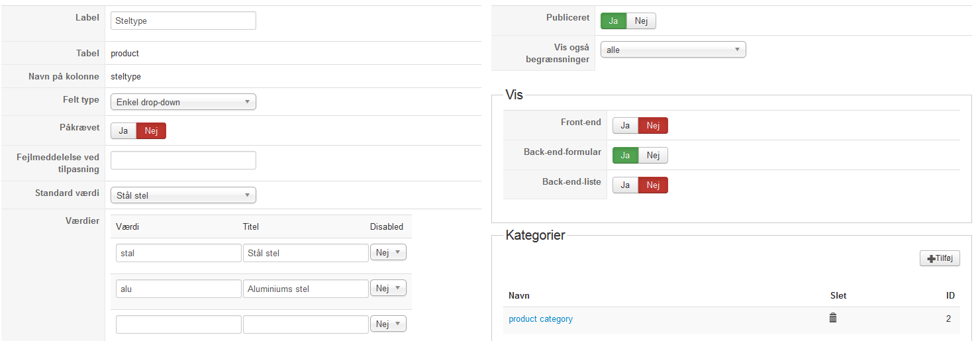The image size is (980, 341).
Task: Click the stal value input field
Action: 178,253
